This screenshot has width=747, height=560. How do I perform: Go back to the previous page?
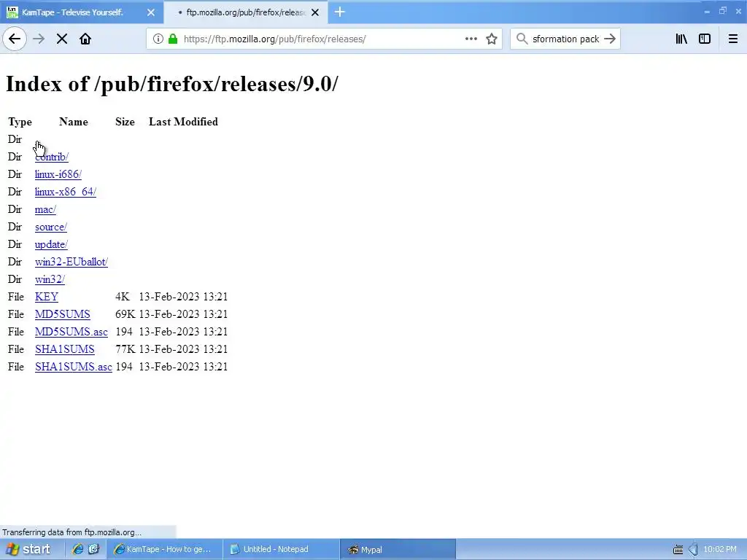[15, 39]
